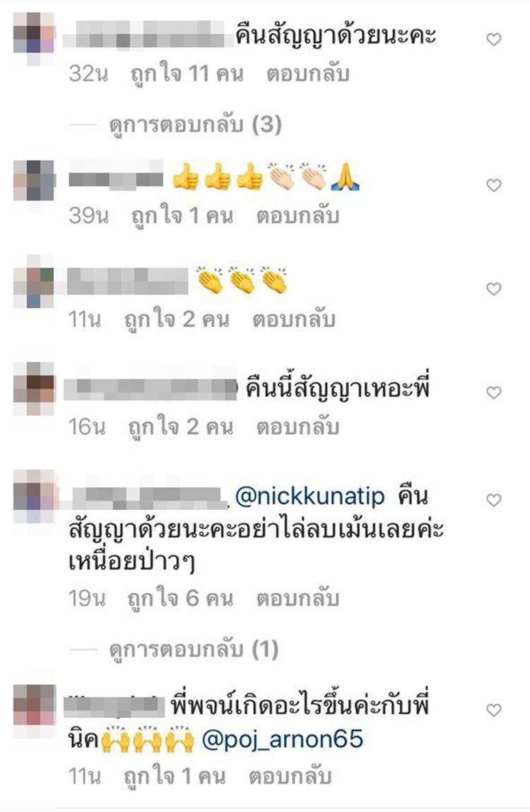Open the @poj_arnon65 profile mention
Screen dimensions: 530x812
pyautogui.click(x=283, y=739)
